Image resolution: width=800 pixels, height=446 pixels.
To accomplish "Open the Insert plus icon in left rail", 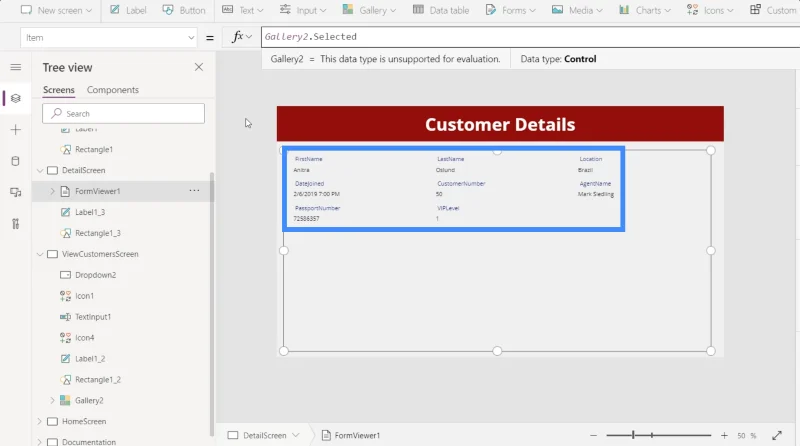I will point(16,130).
